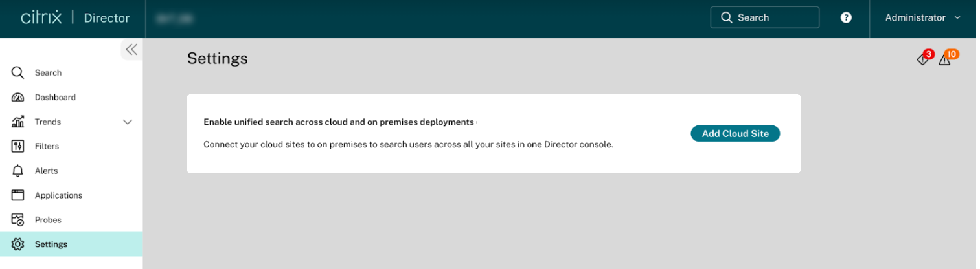Select the Settings label in the sidebar
The image size is (980, 269).
click(51, 244)
